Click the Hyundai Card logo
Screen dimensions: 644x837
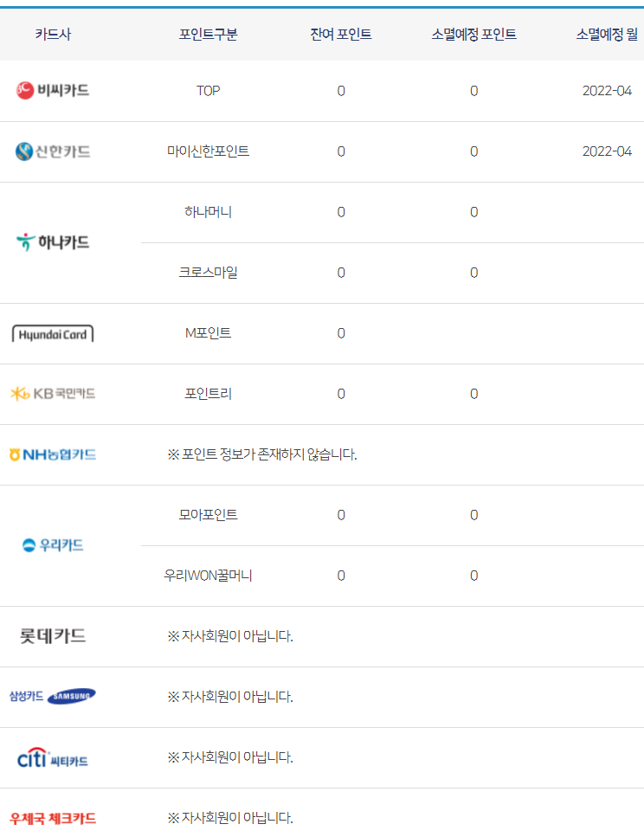click(x=52, y=334)
